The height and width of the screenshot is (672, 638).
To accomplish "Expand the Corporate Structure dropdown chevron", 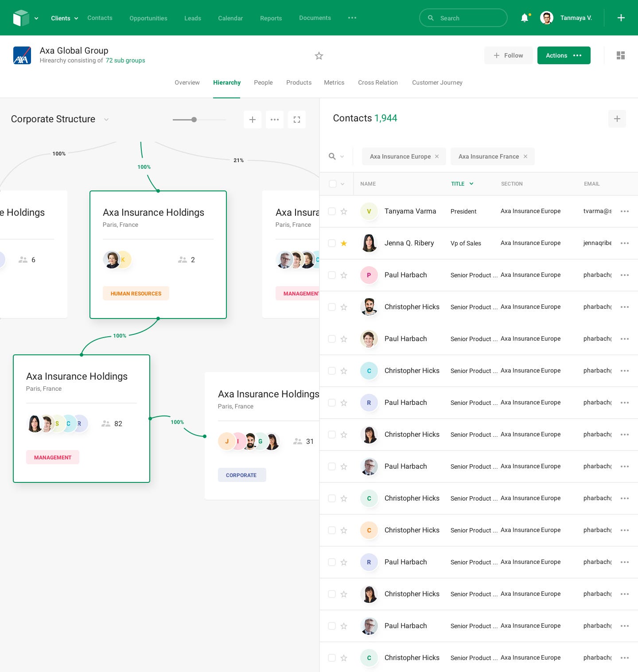I will point(106,120).
